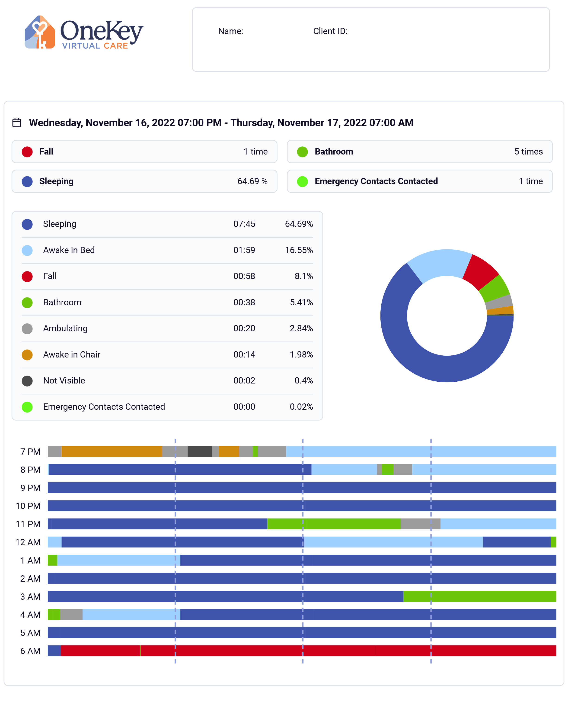Select the Fall summary card
This screenshot has height=728, width=568.
pyautogui.click(x=144, y=151)
